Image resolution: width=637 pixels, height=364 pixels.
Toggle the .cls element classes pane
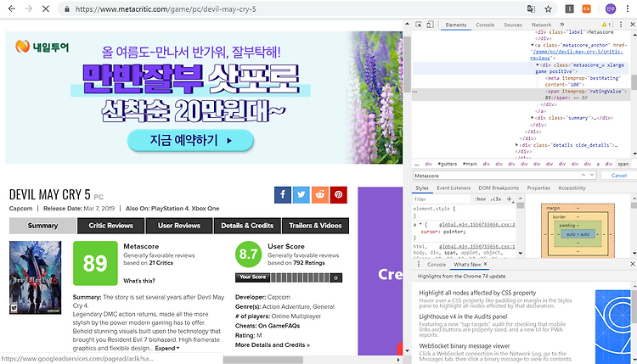click(496, 199)
